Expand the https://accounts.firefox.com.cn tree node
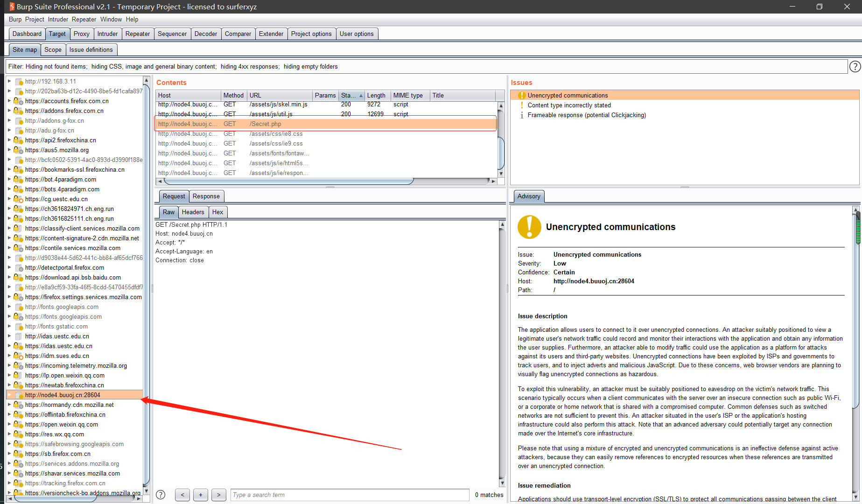The height and width of the screenshot is (504, 862). (9, 101)
